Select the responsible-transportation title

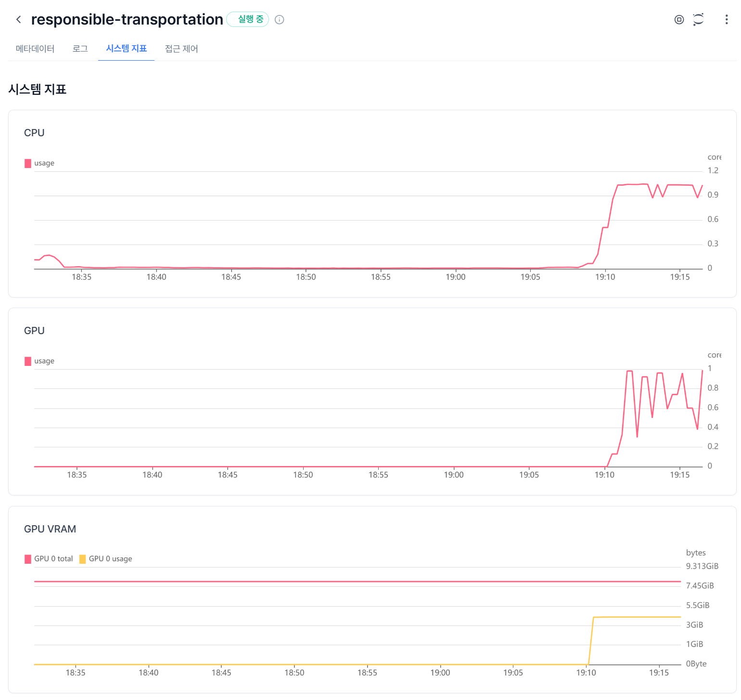click(127, 19)
